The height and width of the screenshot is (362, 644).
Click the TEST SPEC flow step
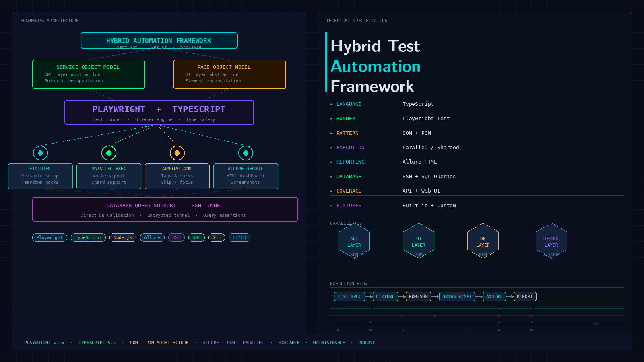coord(349,297)
